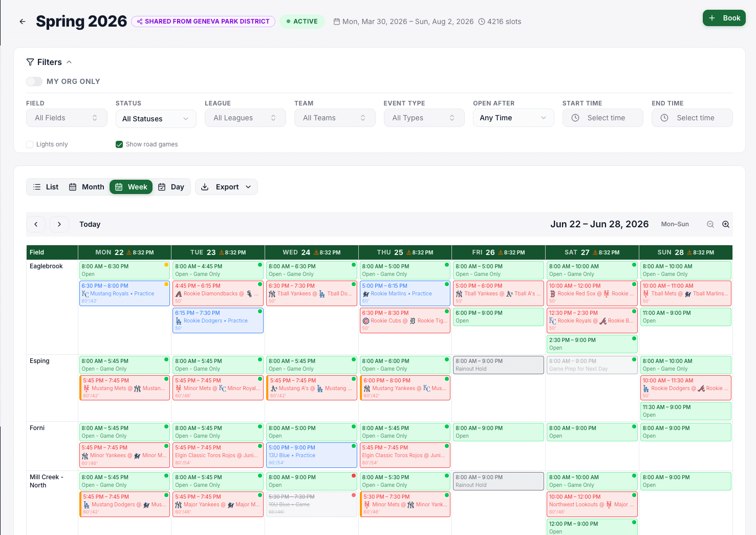Open Wednesday Forni 13U Blue Practice event
The width and height of the screenshot is (756, 535).
[311, 455]
